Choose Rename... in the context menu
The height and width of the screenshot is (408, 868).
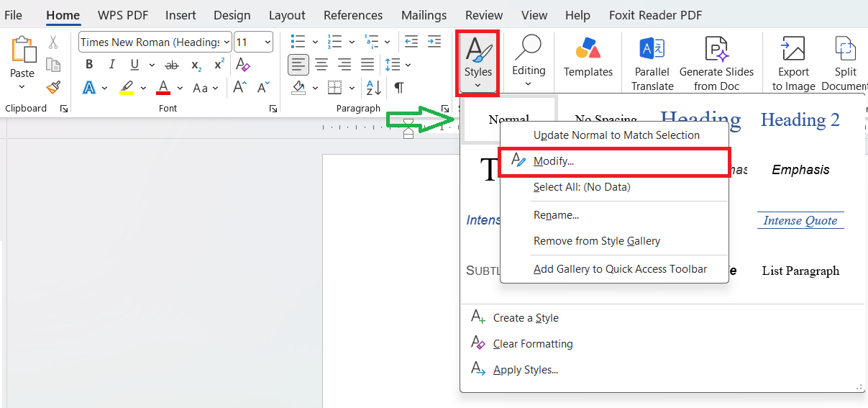point(615,215)
